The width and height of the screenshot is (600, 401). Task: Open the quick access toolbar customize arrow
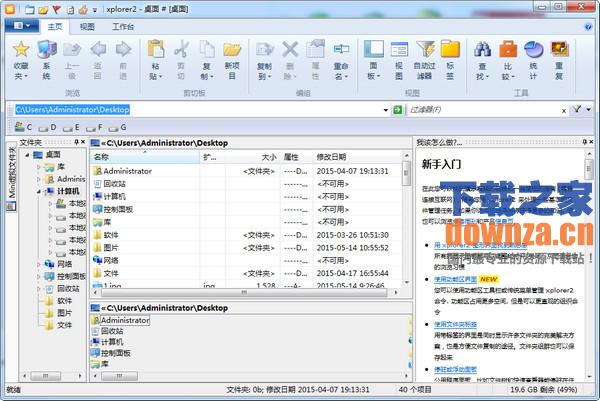point(95,10)
